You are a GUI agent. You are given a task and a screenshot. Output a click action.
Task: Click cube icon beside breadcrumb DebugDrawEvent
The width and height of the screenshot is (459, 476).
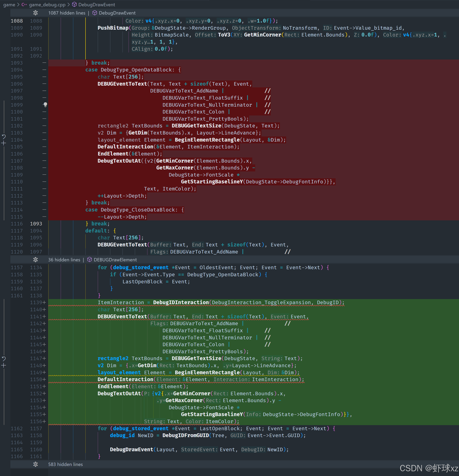click(x=75, y=5)
